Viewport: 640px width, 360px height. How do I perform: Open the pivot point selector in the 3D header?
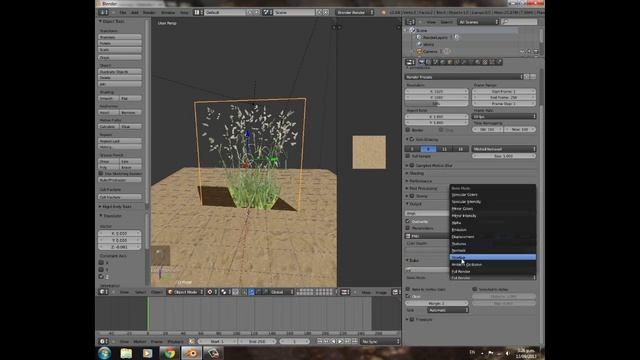(212, 292)
